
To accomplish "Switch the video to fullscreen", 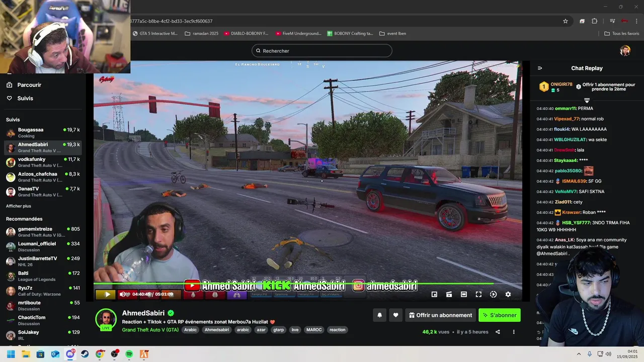I will (478, 295).
